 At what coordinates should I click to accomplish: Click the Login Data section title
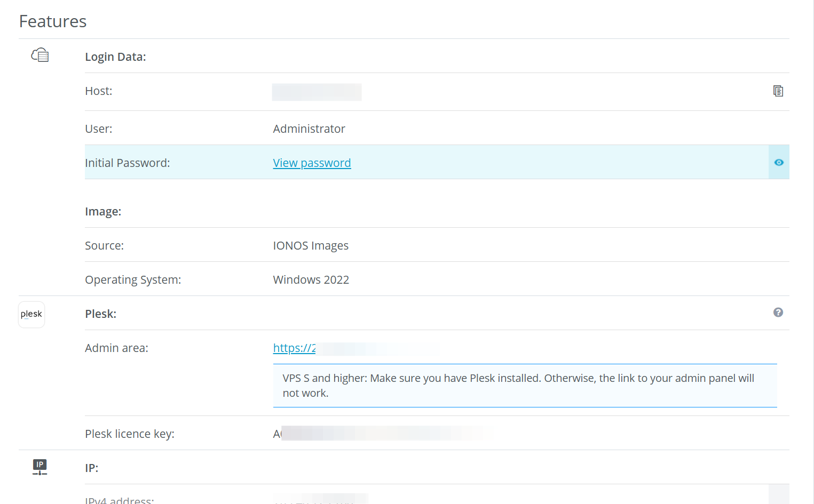(115, 57)
